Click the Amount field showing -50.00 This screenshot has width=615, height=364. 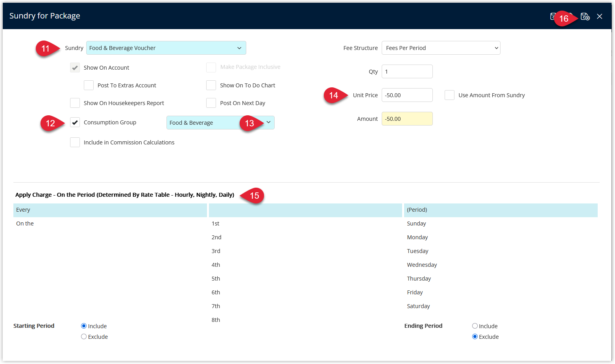click(407, 119)
